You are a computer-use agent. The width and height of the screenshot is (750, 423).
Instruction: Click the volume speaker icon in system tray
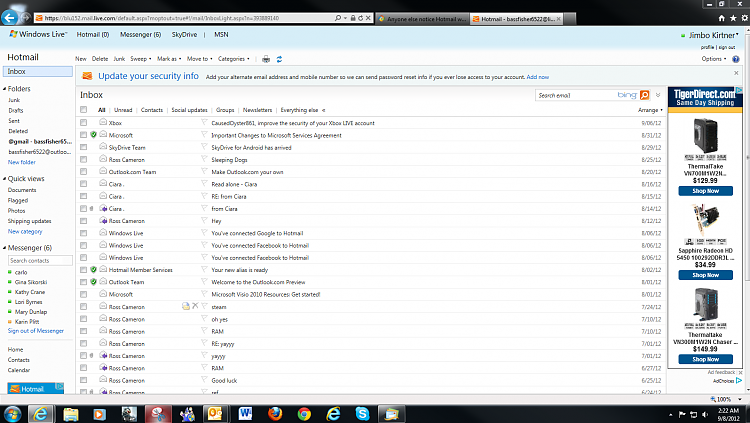[x=705, y=414]
